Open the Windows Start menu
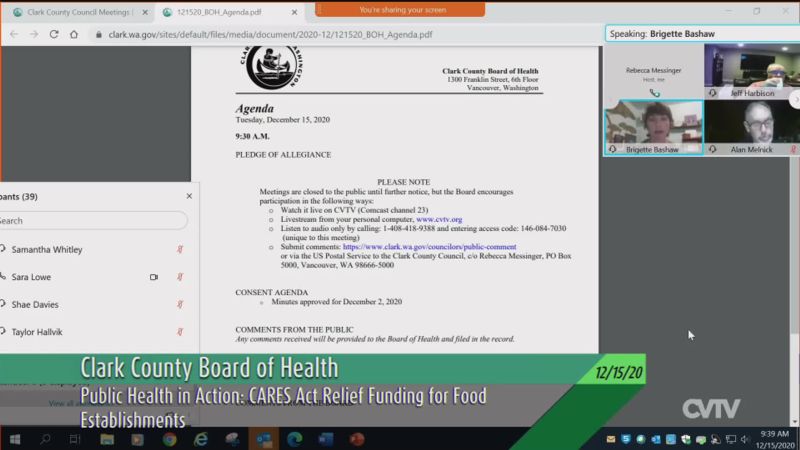 click(x=14, y=439)
